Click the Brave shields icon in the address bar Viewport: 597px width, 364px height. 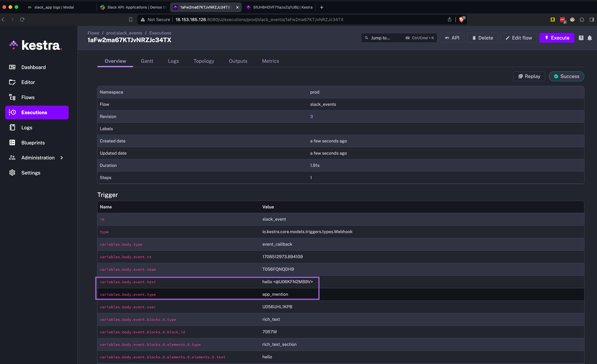pyautogui.click(x=461, y=20)
